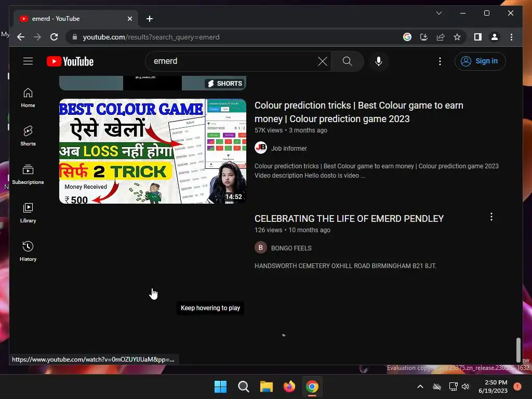Open History in the sidebar

pos(28,251)
